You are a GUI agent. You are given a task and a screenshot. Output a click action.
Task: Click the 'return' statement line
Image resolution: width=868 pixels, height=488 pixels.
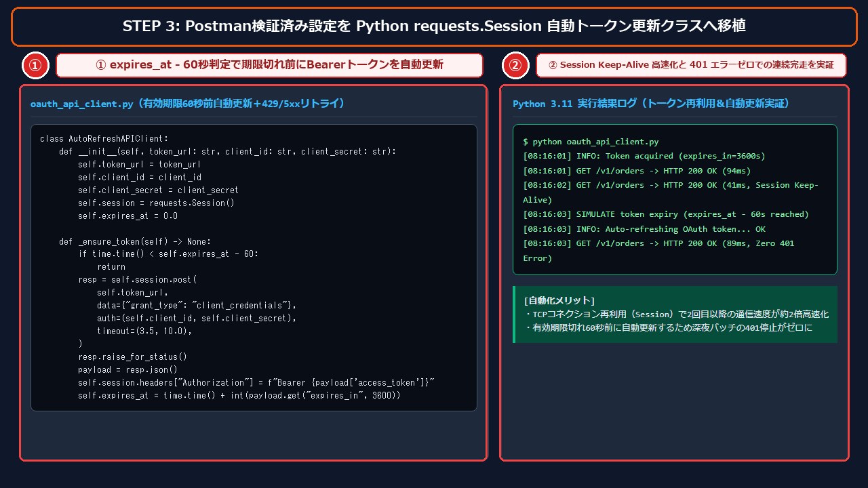point(111,267)
